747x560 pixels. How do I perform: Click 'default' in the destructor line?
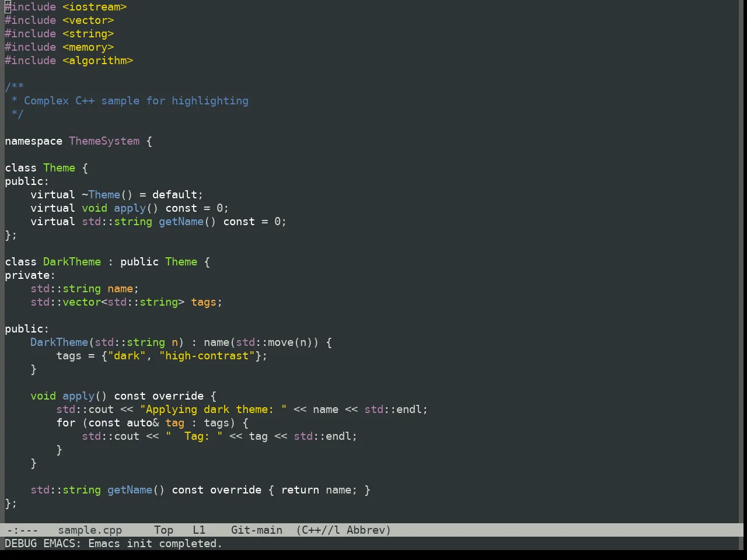coord(175,195)
